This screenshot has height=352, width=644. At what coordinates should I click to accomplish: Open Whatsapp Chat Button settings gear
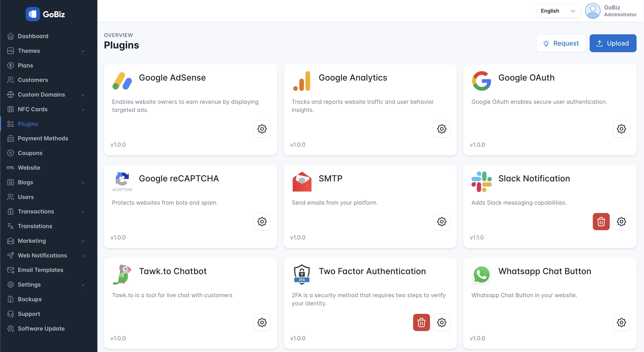coord(621,322)
